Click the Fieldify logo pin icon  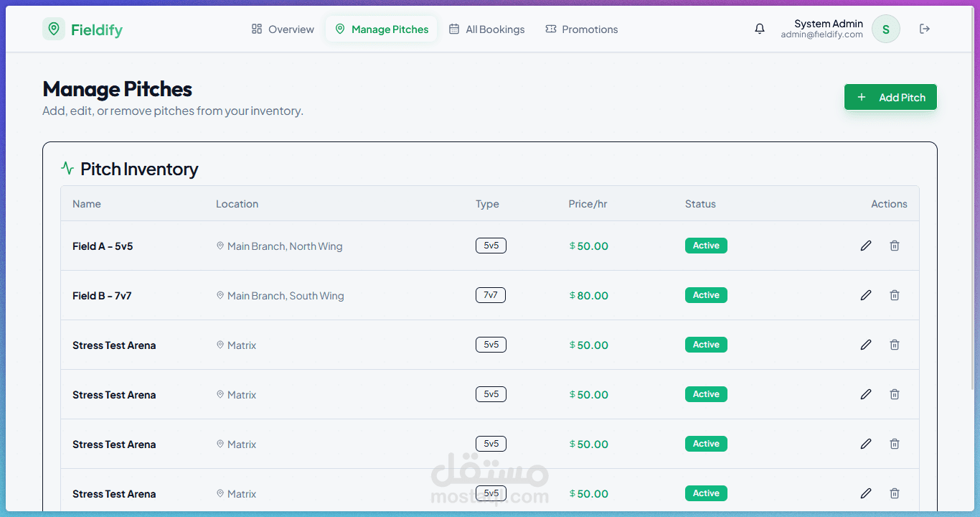click(54, 29)
